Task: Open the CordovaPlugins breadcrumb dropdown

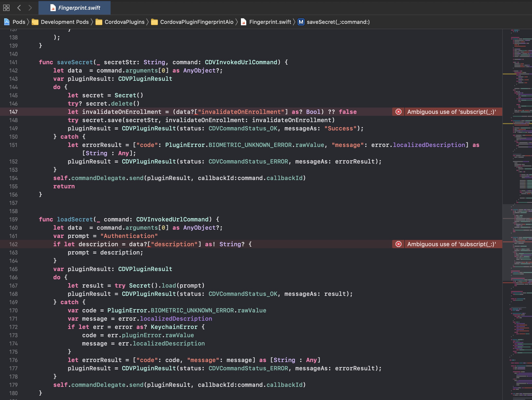Action: (124, 22)
